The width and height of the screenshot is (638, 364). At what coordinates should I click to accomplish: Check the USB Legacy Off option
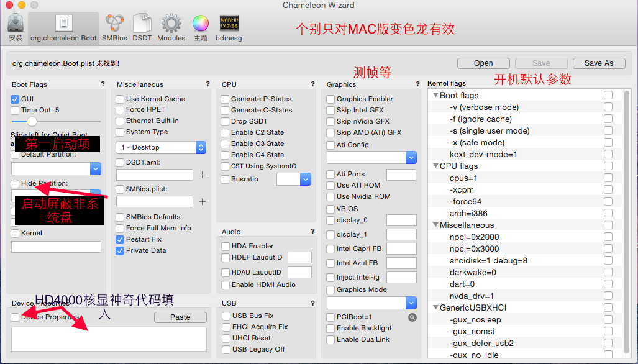(x=226, y=349)
